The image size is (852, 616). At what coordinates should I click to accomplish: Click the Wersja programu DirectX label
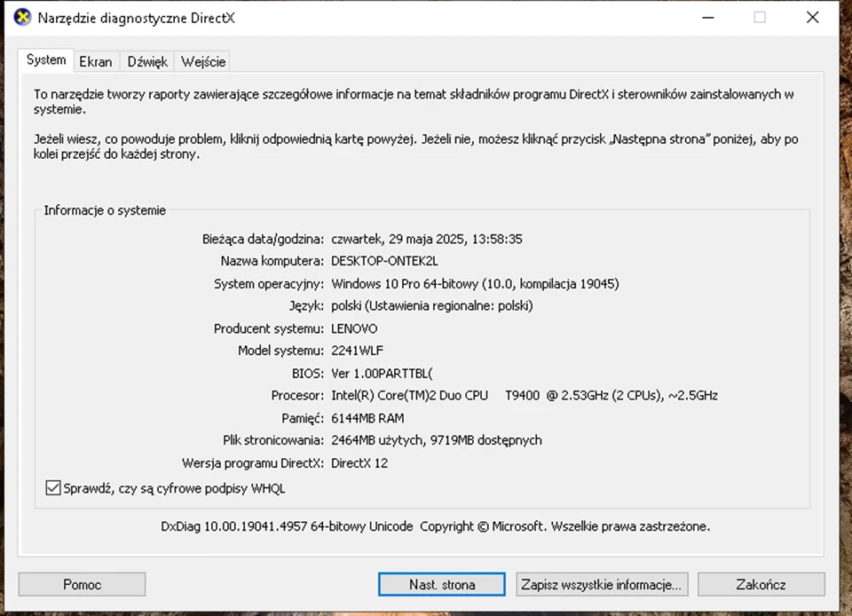[253, 463]
